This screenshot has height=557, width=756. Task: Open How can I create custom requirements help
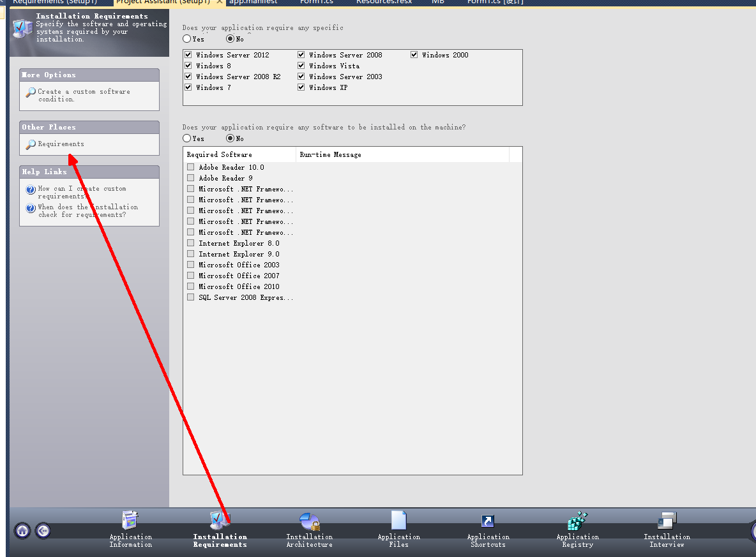82,192
